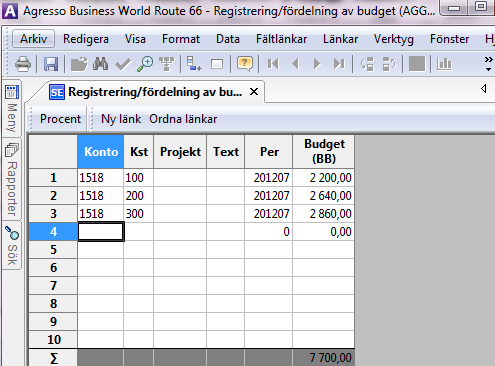The height and width of the screenshot is (366, 495).
Task: Open the Länkar menu
Action: point(340,39)
